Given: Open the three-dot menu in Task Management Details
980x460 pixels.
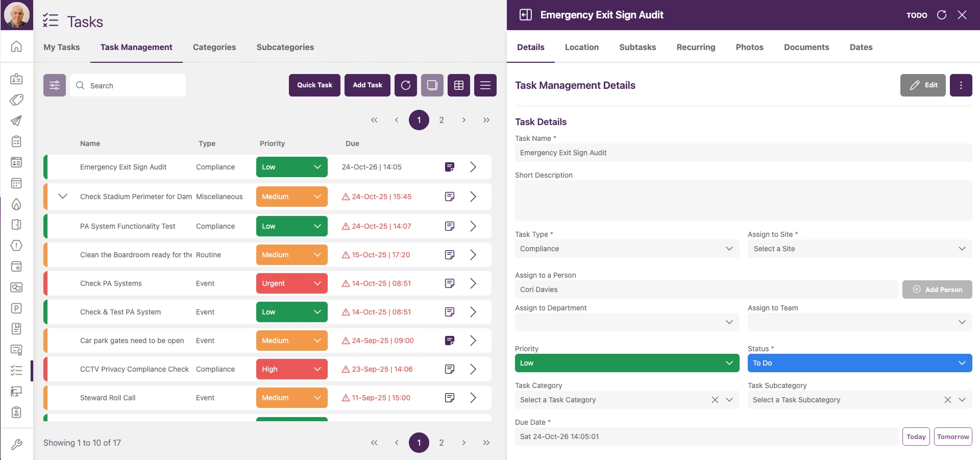Looking at the screenshot, I should [x=961, y=85].
